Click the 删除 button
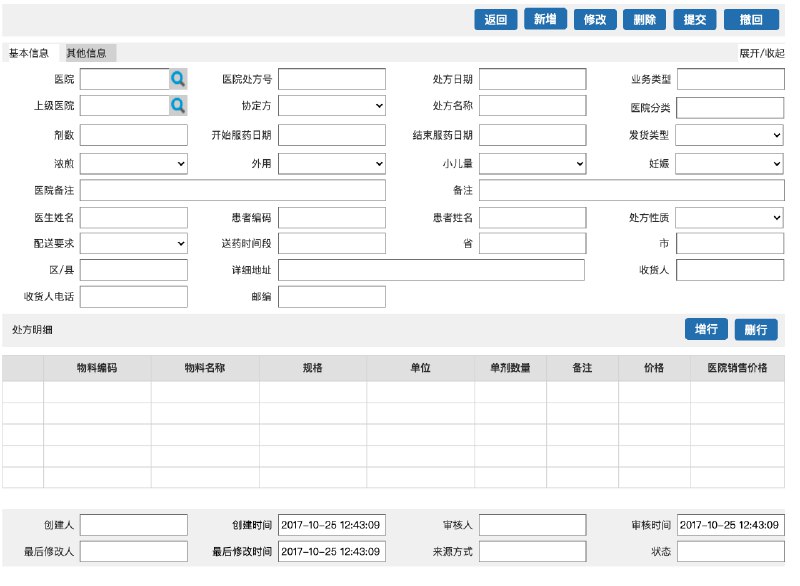This screenshot has width=800, height=586. 644,20
